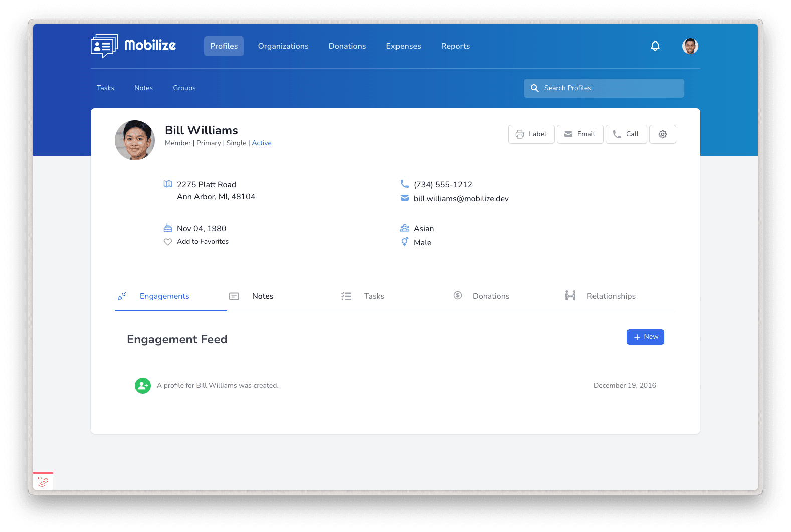The height and width of the screenshot is (532, 791).
Task: Click the ethnicity group icon beside Asian
Action: click(405, 228)
